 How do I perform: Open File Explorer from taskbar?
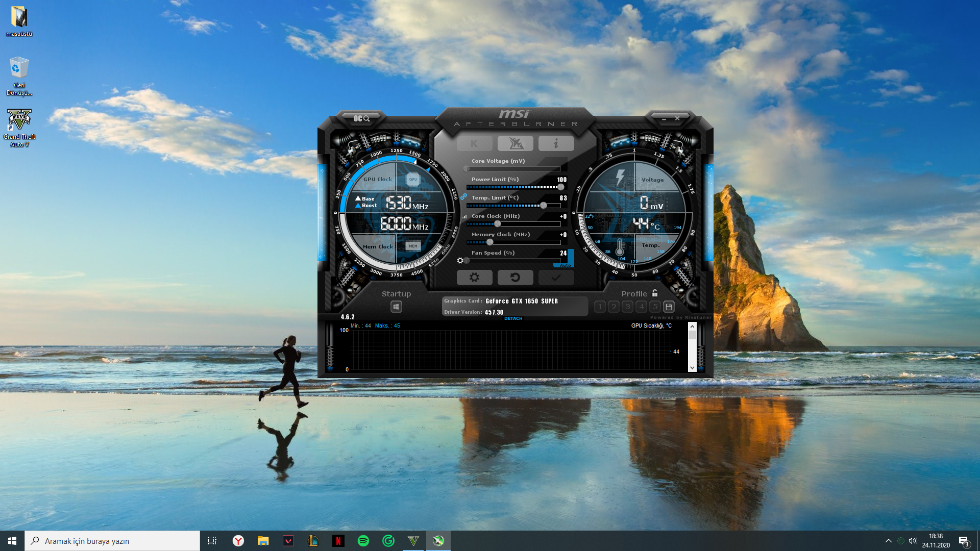point(263,541)
